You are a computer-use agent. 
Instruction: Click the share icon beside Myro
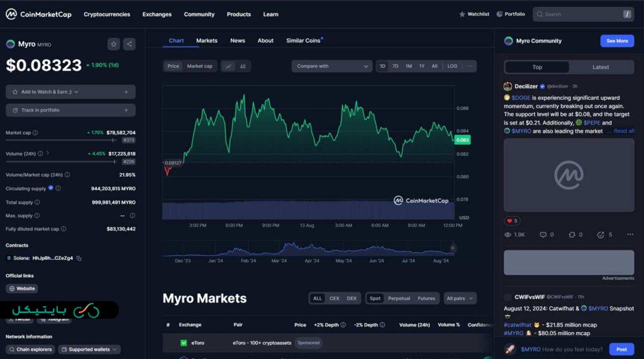tap(129, 44)
